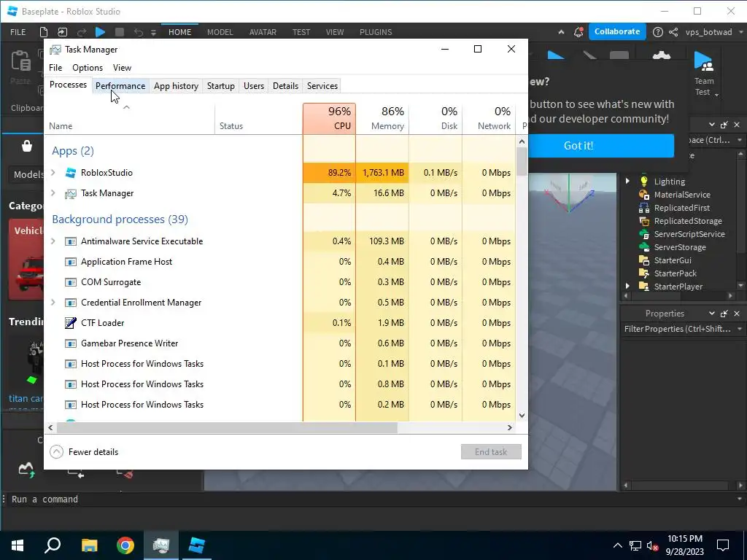Screen dimensions: 747x560
Task: Click the terrain editor icon at bottom left
Action: click(26, 470)
